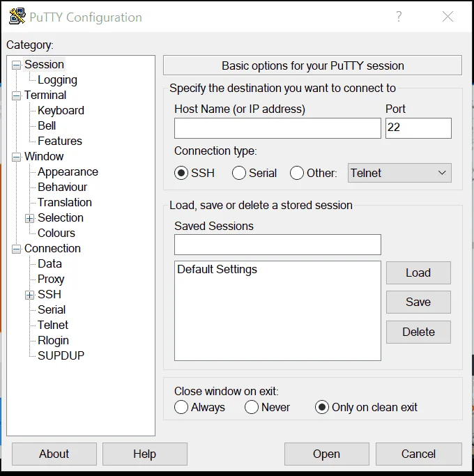Expand the Selection tree node

pos(29,218)
